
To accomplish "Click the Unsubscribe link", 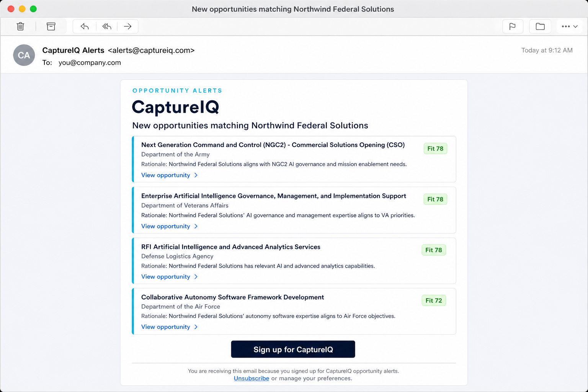I will coord(252,378).
